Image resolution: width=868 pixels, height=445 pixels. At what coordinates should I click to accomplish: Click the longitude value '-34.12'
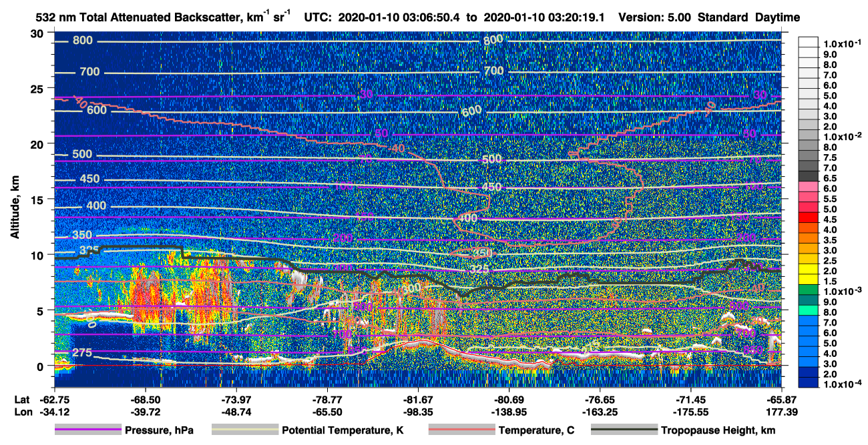(x=55, y=412)
